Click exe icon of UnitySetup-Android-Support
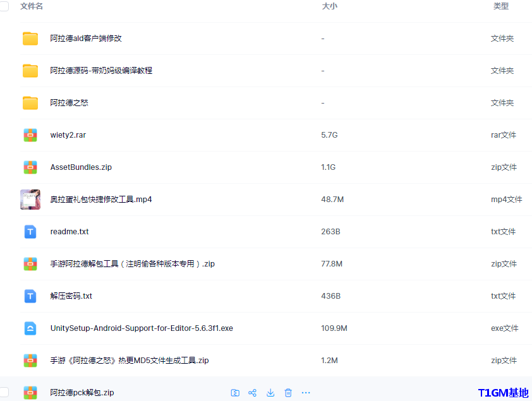Screen dimensions: 532x401 point(30,328)
